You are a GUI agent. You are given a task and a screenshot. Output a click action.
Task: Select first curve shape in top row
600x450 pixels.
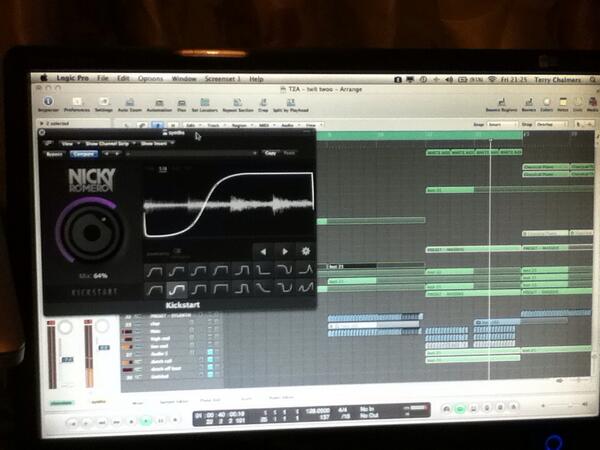pos(154,271)
